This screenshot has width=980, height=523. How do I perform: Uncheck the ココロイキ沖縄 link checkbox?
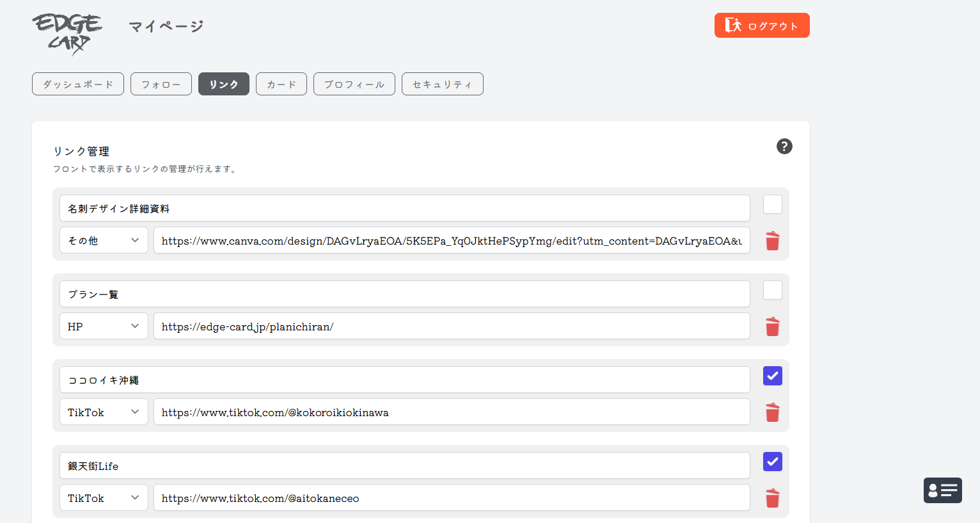[772, 376]
